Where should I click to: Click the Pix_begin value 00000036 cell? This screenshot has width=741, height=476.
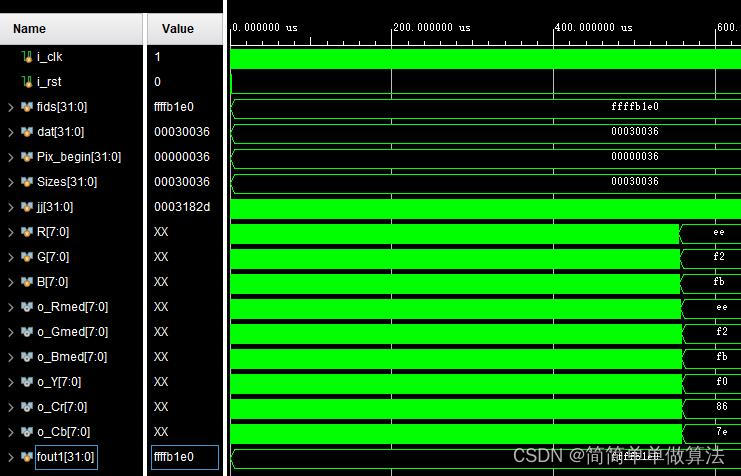point(182,157)
